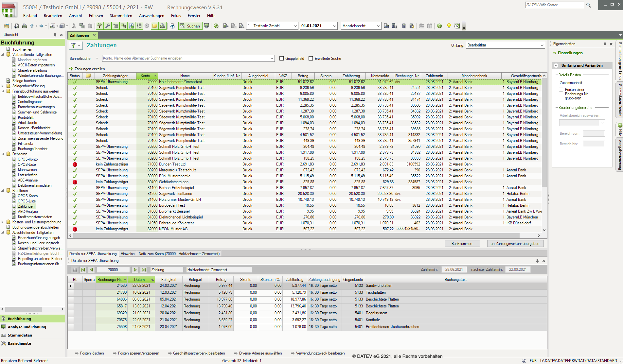Collapse the Umfang und Varianten section

point(556,65)
